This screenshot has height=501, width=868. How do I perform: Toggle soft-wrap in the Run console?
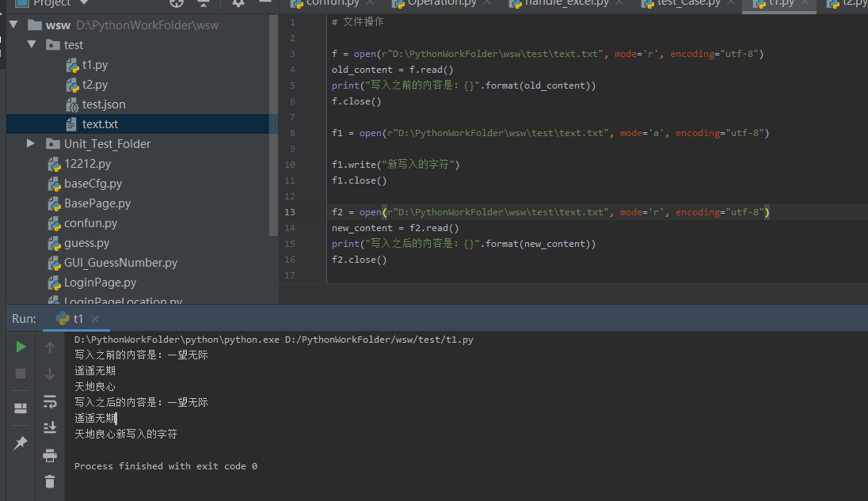pyautogui.click(x=50, y=401)
